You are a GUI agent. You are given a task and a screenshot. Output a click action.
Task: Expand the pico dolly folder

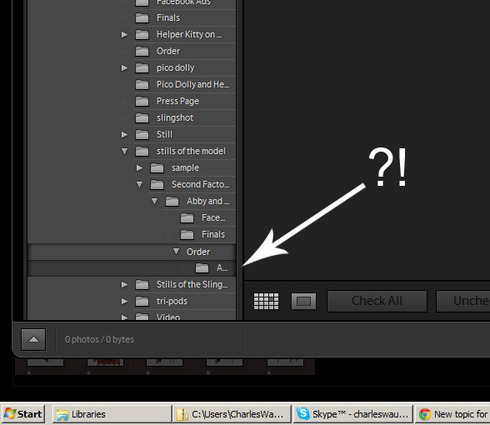pyautogui.click(x=124, y=68)
